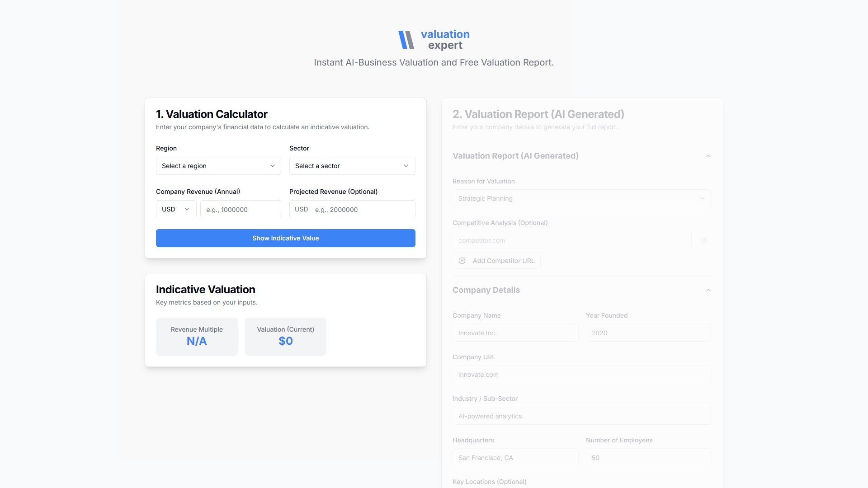Focus the Company Revenue amount field
The height and width of the screenshot is (488, 868).
coord(241,210)
